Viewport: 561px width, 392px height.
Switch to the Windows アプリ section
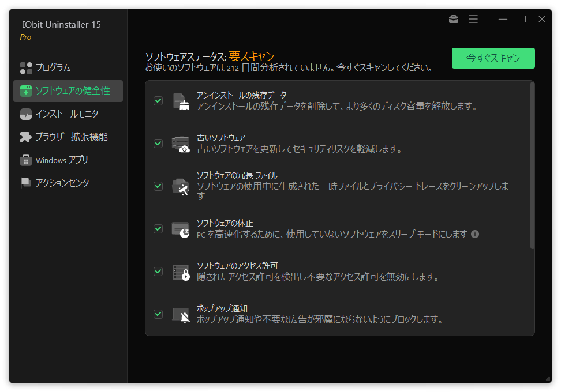pos(62,160)
